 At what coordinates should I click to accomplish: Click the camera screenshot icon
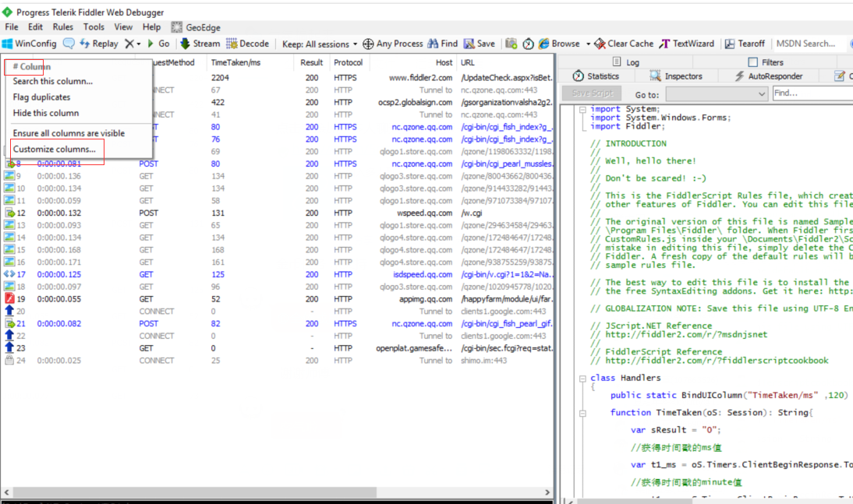tap(511, 44)
